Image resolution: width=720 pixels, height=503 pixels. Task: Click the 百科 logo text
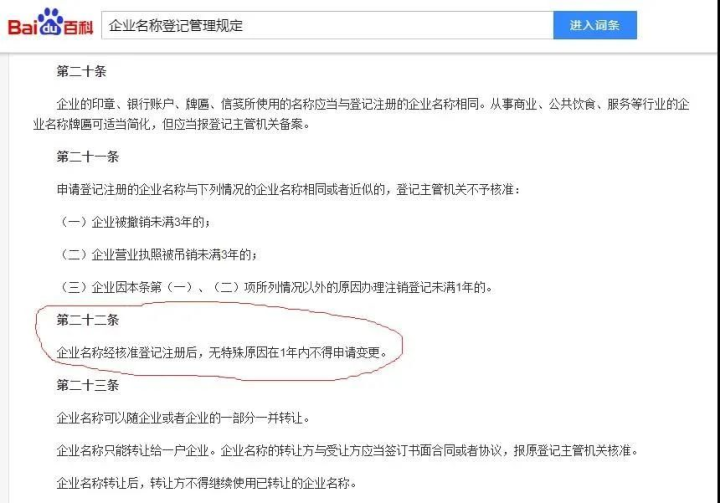pos(79,28)
